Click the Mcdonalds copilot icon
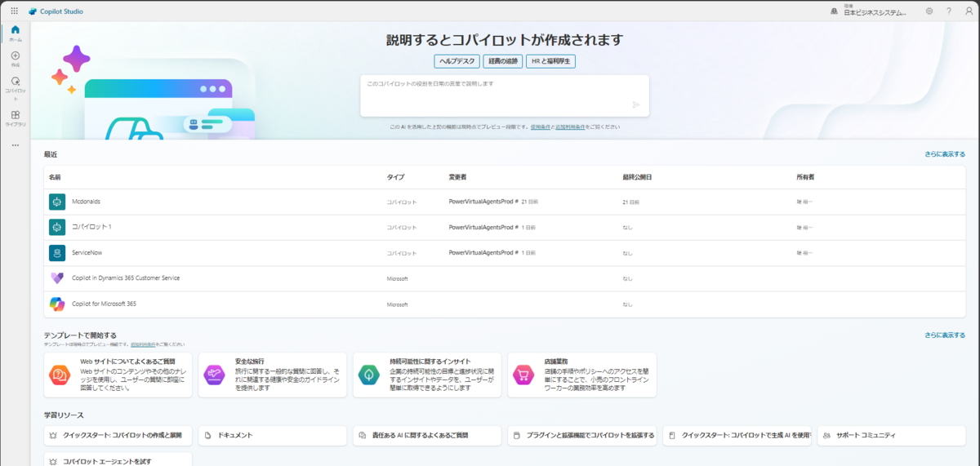The image size is (980, 466). (57, 202)
